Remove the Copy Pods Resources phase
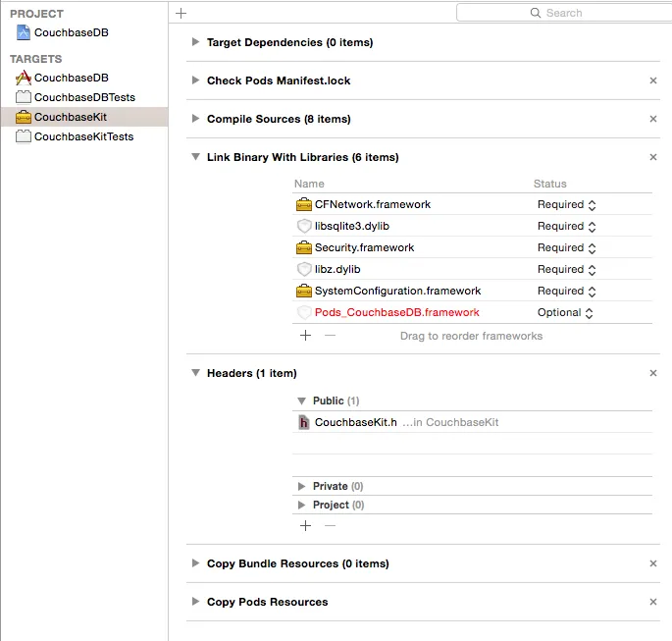672x641 pixels. click(653, 602)
